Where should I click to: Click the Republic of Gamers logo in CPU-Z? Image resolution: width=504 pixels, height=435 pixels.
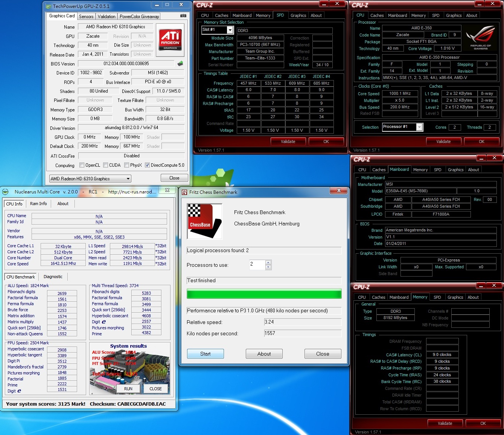click(x=480, y=38)
